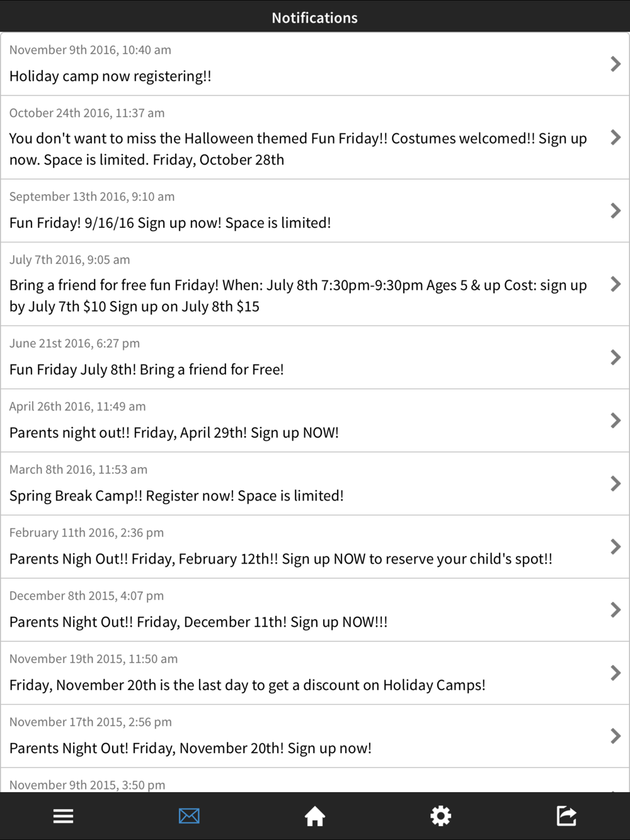The width and height of the screenshot is (630, 840).
Task: Click chevron beside Spring Break Camp entry
Action: click(x=616, y=484)
